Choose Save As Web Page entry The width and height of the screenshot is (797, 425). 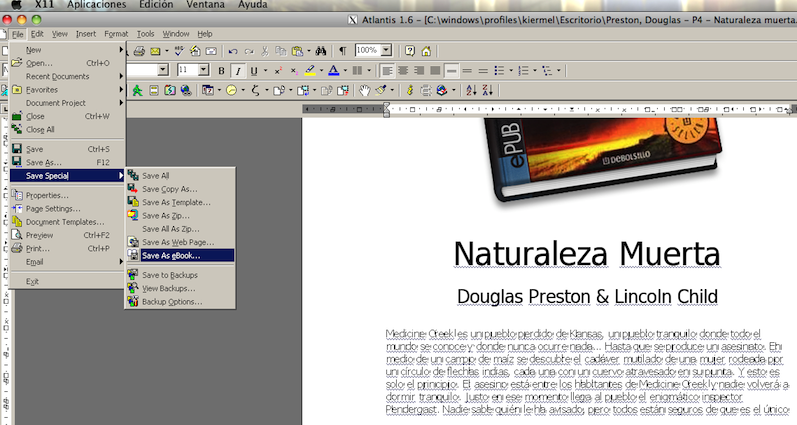tap(177, 242)
